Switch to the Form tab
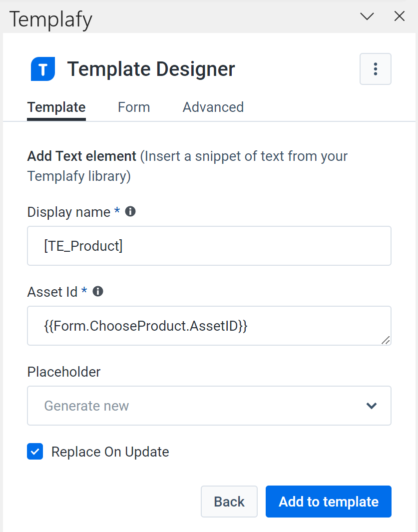This screenshot has width=418, height=532. (x=134, y=107)
